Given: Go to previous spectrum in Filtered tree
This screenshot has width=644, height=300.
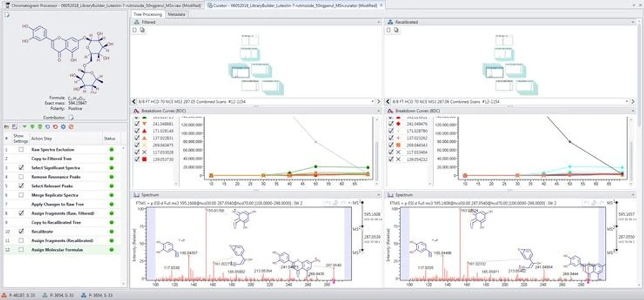Looking at the screenshot, I should click(x=134, y=101).
